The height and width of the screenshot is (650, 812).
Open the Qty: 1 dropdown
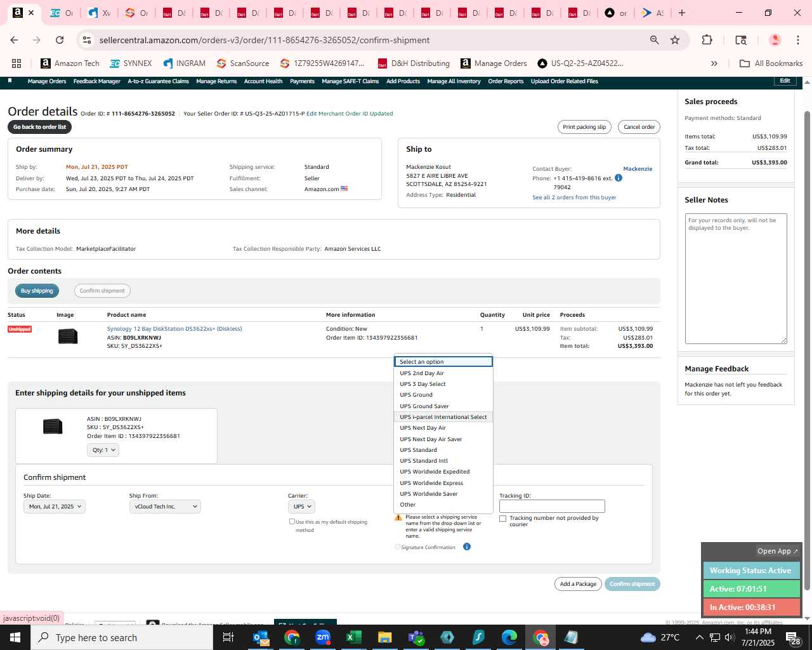103,450
